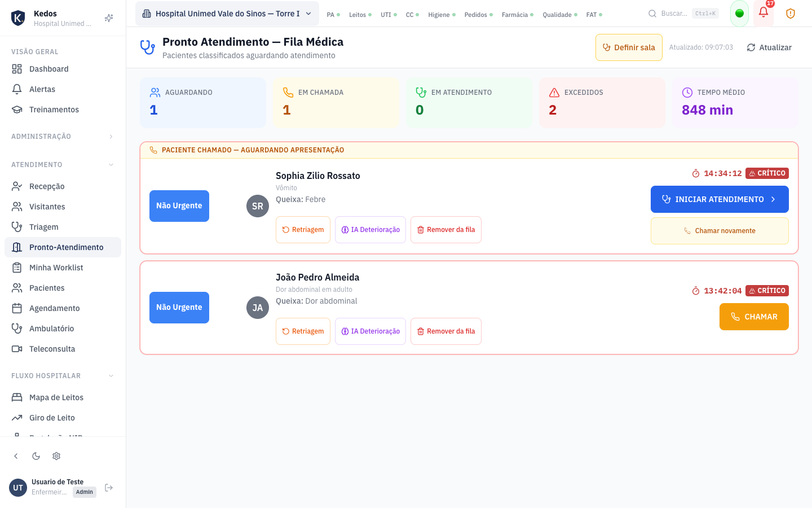Click the Excedidos warning triangle icon
This screenshot has height=508, width=812.
pyautogui.click(x=554, y=93)
